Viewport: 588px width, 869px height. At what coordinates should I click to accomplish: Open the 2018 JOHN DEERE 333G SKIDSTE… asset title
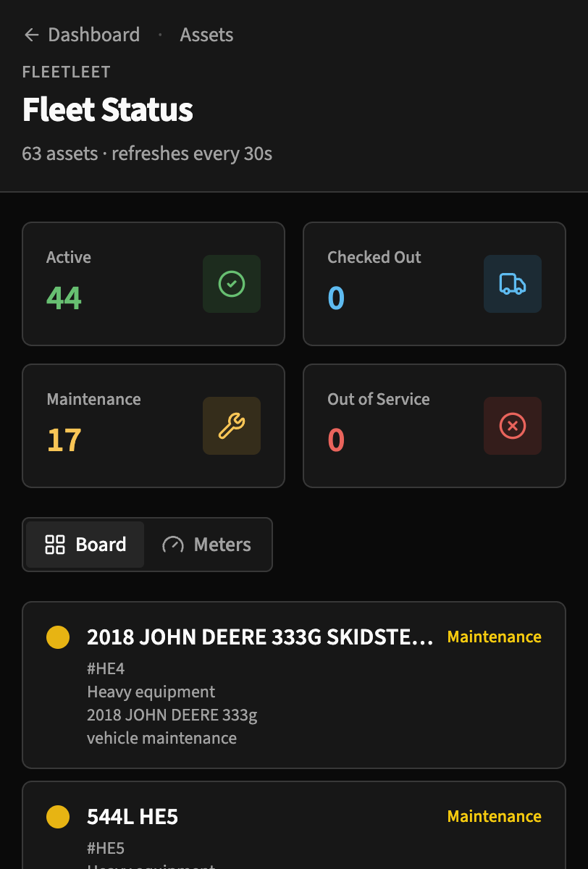pos(261,637)
